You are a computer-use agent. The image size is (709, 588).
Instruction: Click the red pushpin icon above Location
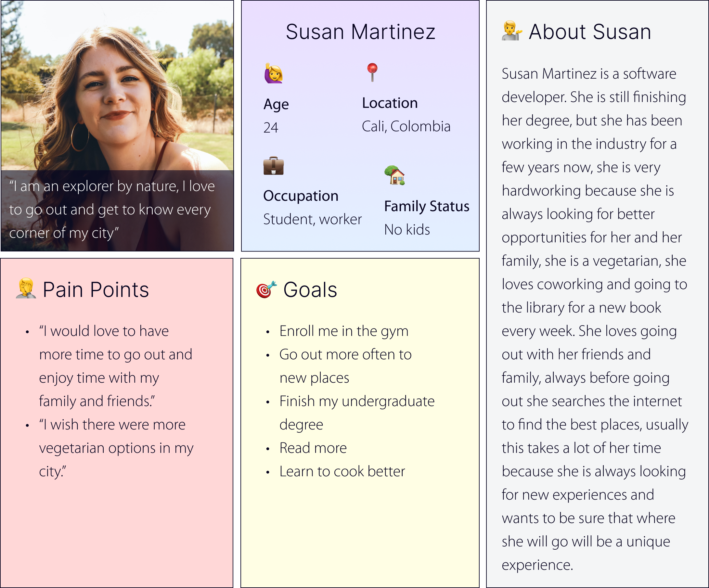372,71
